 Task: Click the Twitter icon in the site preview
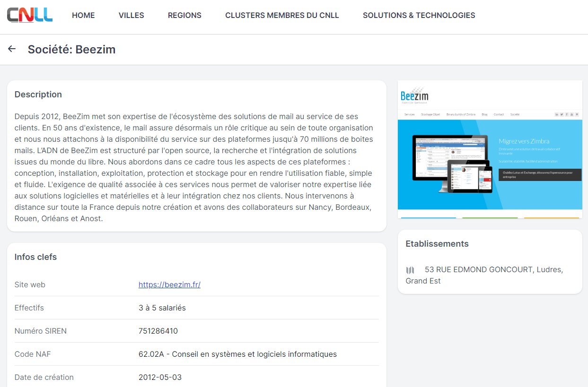pos(562,114)
